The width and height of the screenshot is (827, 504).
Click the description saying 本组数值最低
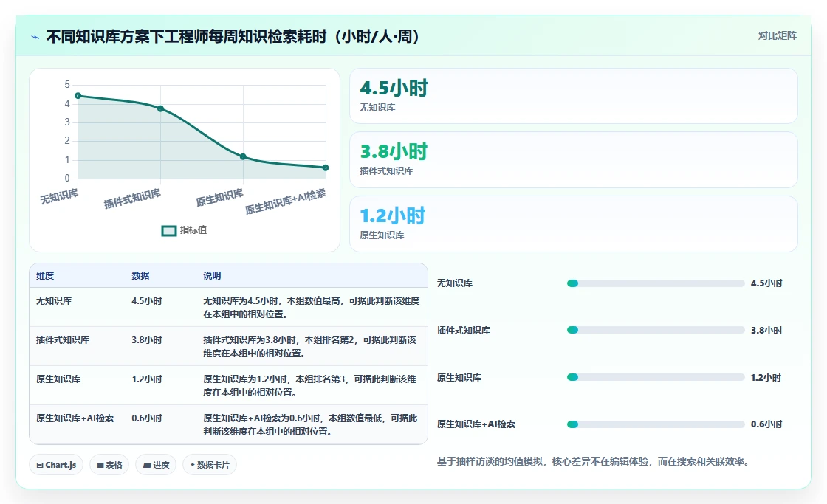[x=311, y=424]
